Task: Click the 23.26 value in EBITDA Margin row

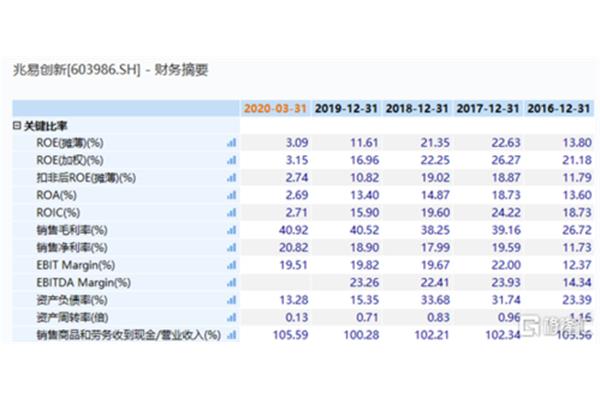Action: coord(365,282)
